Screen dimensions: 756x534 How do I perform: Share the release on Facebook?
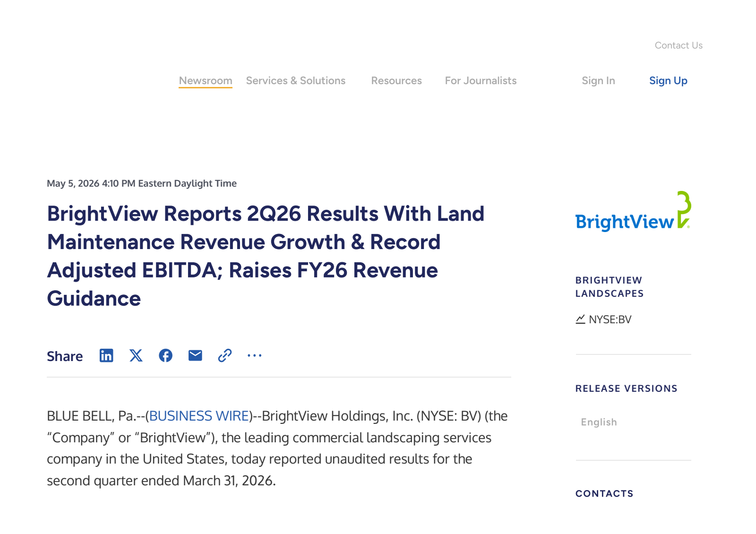165,355
